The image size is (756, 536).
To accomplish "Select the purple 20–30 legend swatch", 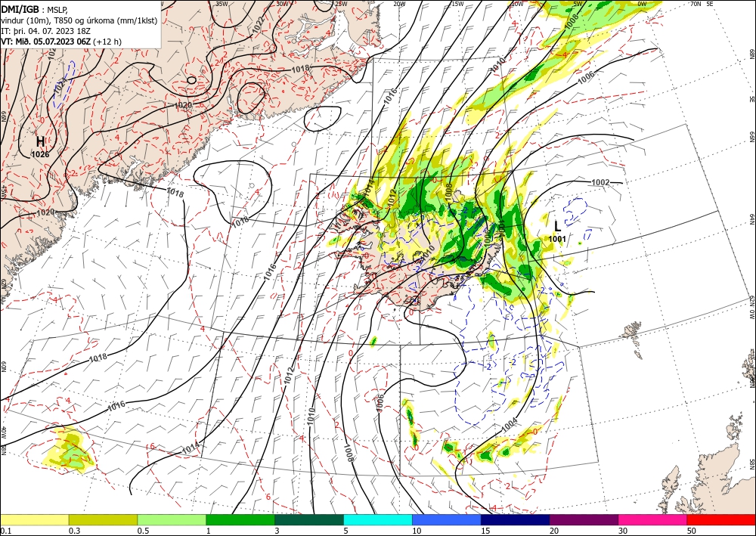I will (x=584, y=520).
